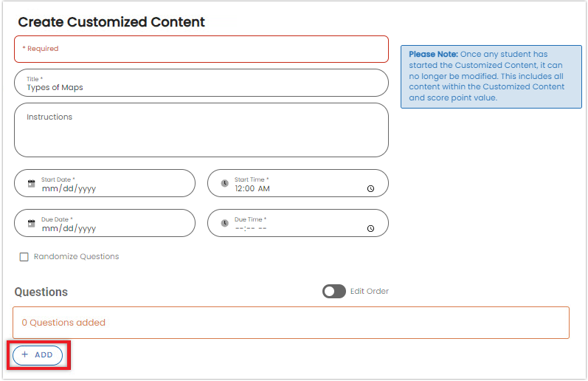Click the Edit Order label
This screenshot has width=588, height=381.
pos(369,292)
